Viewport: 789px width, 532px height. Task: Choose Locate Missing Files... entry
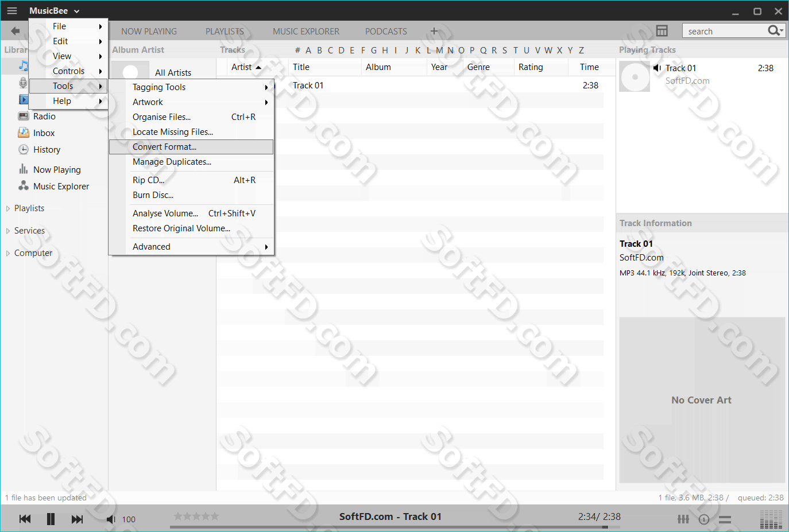(x=191, y=132)
